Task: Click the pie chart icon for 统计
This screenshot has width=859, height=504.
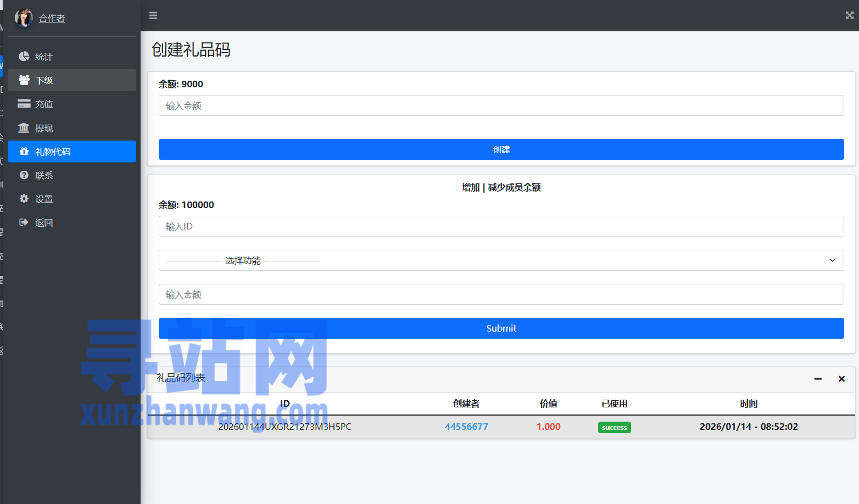Action: tap(24, 57)
